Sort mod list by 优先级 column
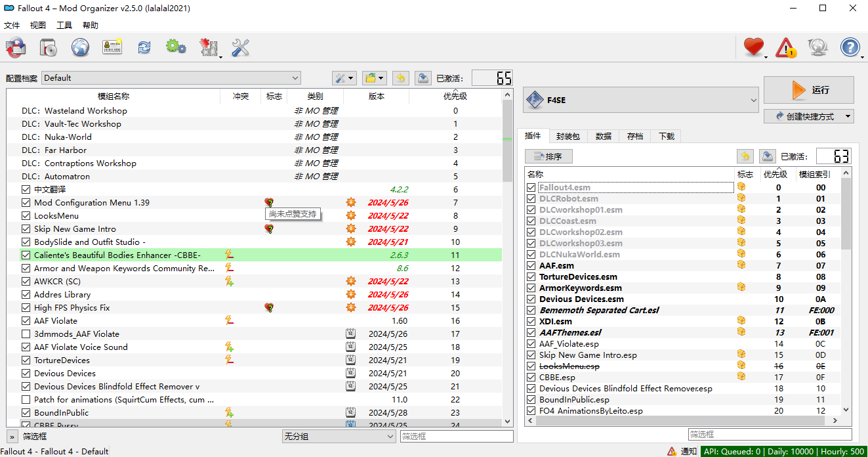Viewport: 868px width, 457px height. 455,96
